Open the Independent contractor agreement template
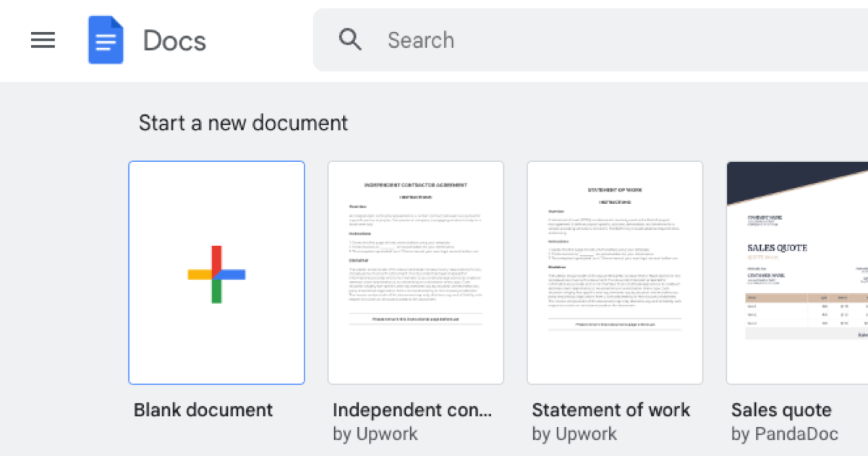 (x=416, y=273)
